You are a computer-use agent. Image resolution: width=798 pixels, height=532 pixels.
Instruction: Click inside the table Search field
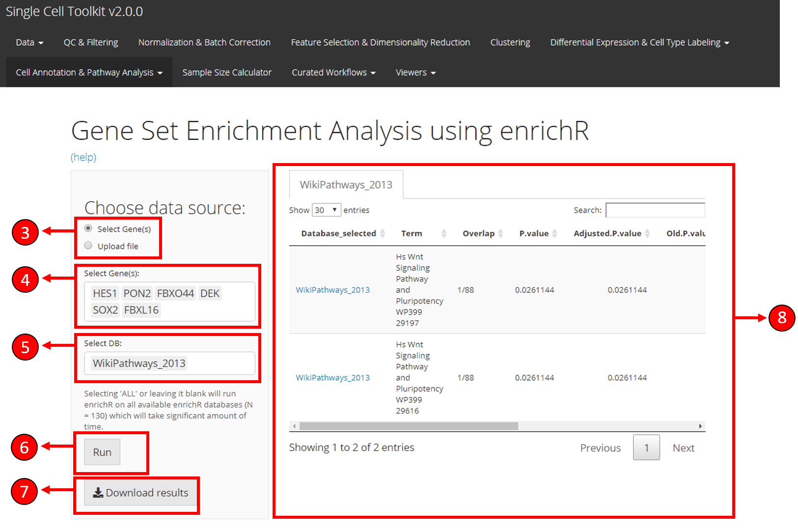(x=655, y=210)
